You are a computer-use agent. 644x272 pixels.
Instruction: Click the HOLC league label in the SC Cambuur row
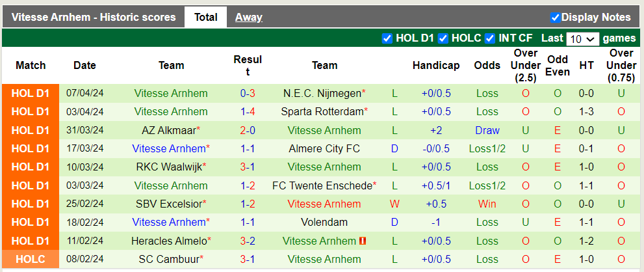point(30,259)
